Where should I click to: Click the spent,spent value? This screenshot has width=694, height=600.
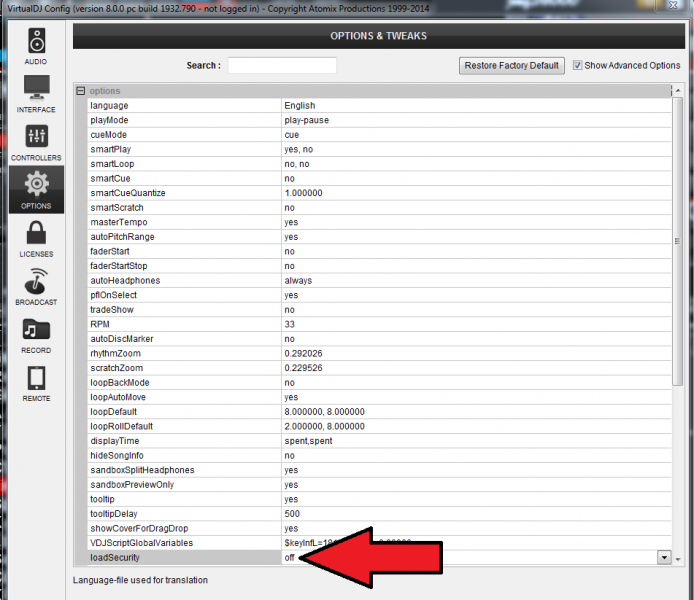(308, 441)
